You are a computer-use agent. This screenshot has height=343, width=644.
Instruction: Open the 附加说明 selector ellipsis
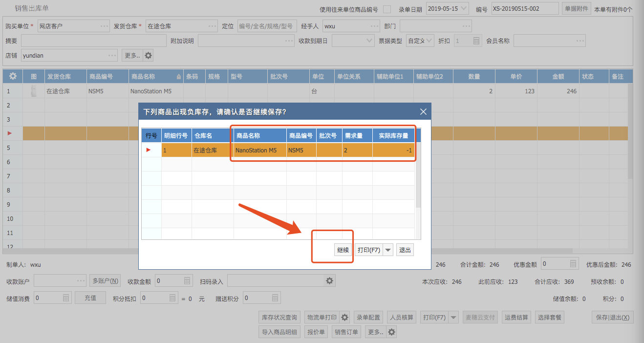click(x=290, y=41)
